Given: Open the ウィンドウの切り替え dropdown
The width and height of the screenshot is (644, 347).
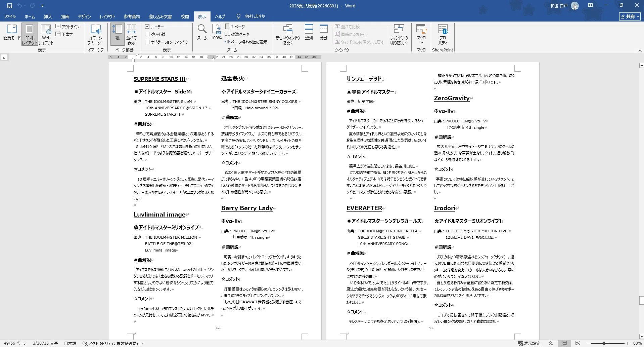Looking at the screenshot, I should [399, 34].
